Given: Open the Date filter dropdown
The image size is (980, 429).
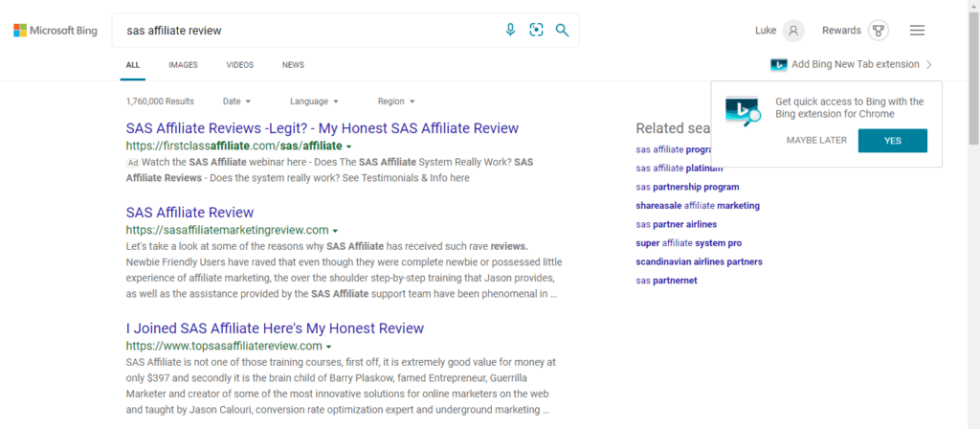Looking at the screenshot, I should 237,102.
